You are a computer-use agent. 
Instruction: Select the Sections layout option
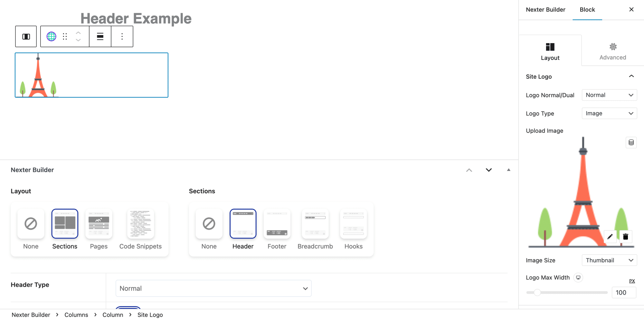(65, 224)
